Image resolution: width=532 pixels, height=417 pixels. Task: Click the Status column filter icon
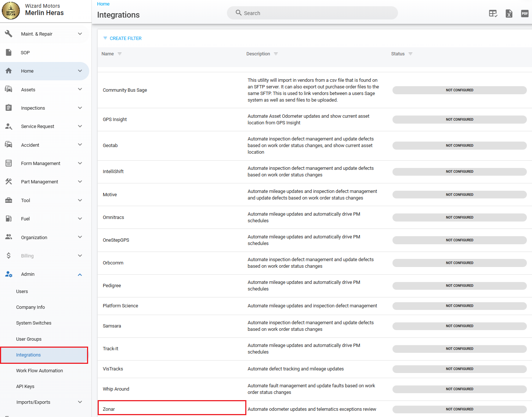[410, 54]
